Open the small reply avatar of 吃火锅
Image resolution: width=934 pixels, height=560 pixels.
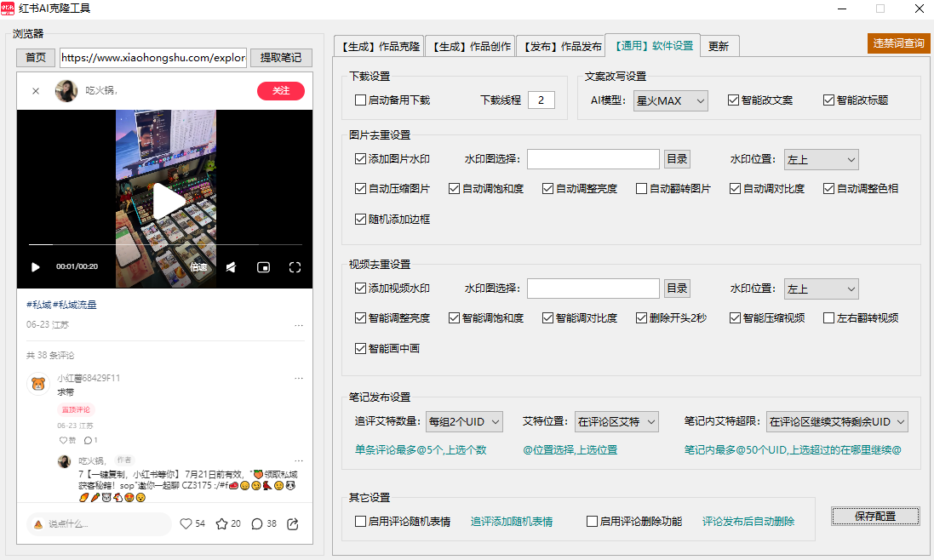[65, 461]
